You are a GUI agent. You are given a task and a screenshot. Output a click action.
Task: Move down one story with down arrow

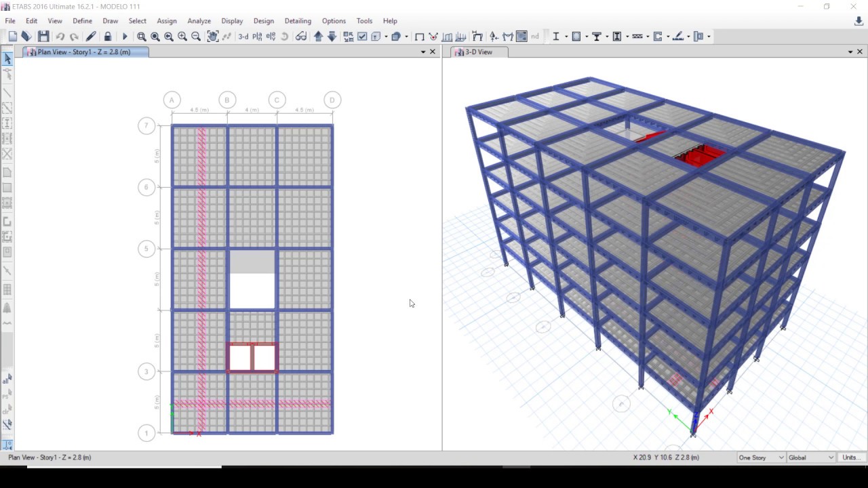pos(332,37)
